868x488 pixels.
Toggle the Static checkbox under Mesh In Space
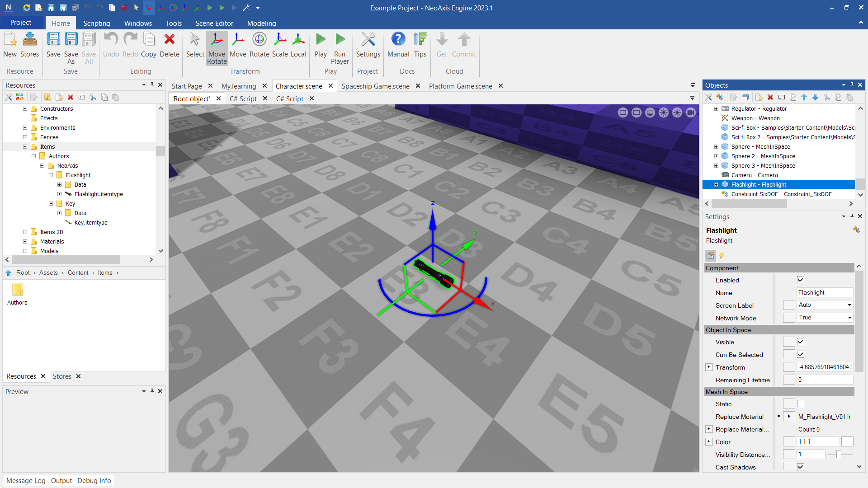click(801, 404)
